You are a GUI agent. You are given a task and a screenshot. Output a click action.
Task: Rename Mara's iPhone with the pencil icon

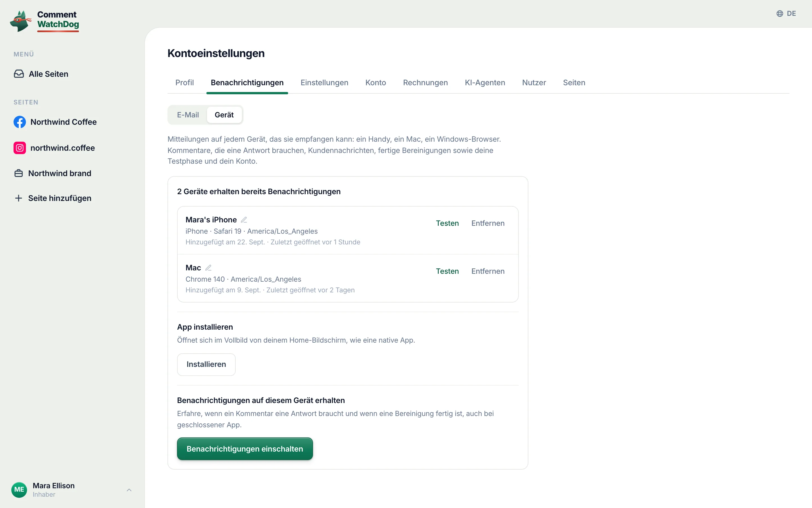244,220
